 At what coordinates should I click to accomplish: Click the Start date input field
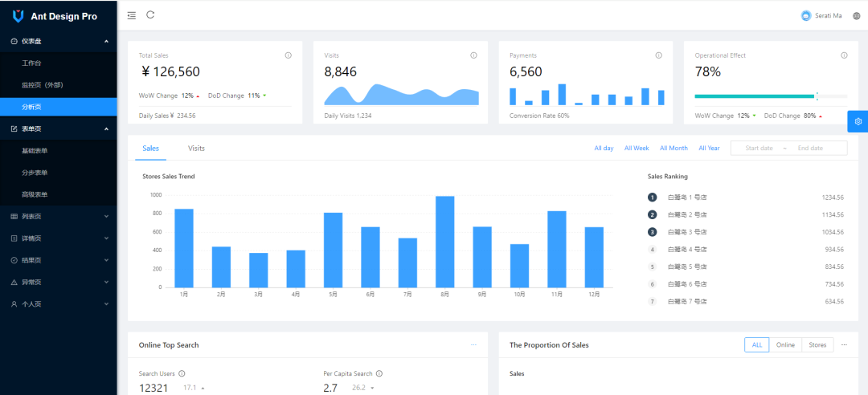tap(759, 149)
